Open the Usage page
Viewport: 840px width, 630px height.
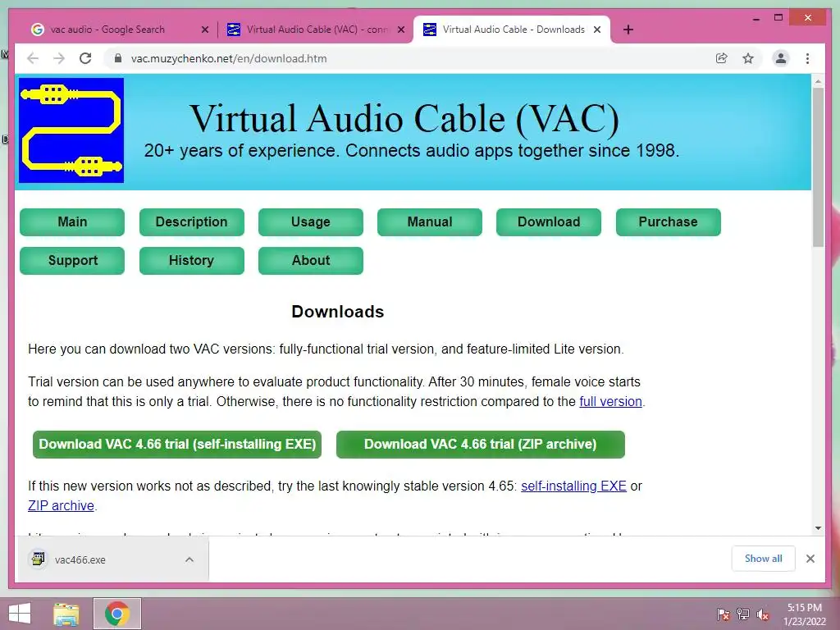click(311, 221)
